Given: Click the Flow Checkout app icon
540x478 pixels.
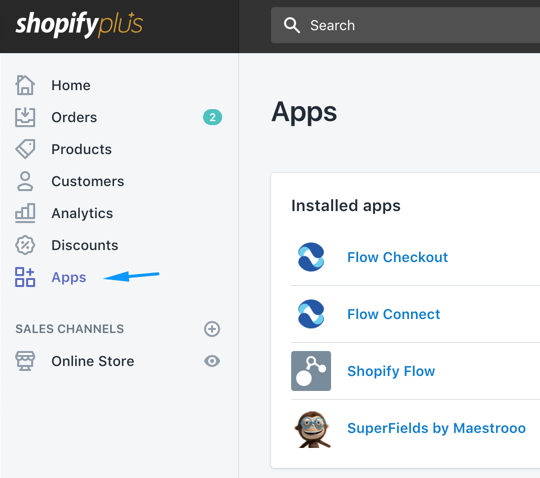Looking at the screenshot, I should (x=311, y=257).
